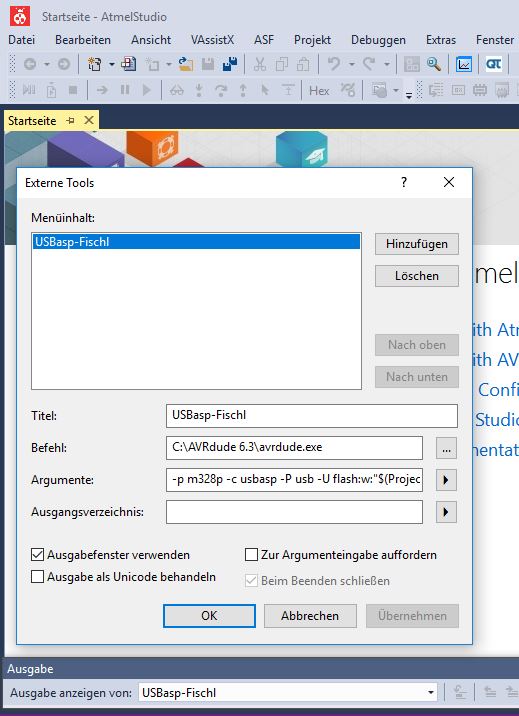Click the Continue play icon
Image resolution: width=519 pixels, height=716 pixels.
click(147, 90)
